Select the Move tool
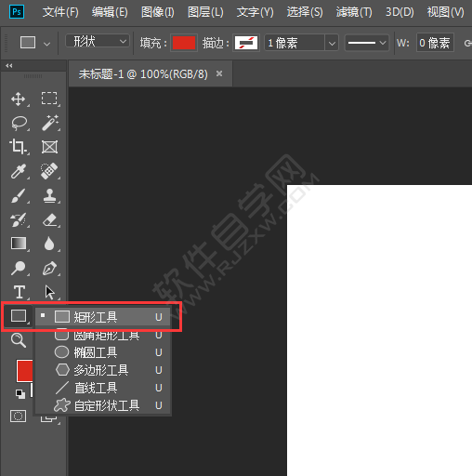472x476 pixels. click(x=19, y=99)
